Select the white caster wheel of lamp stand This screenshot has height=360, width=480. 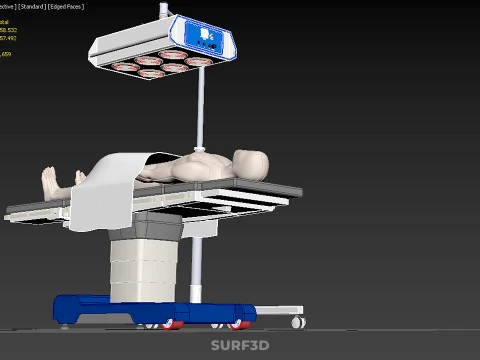click(x=298, y=322)
